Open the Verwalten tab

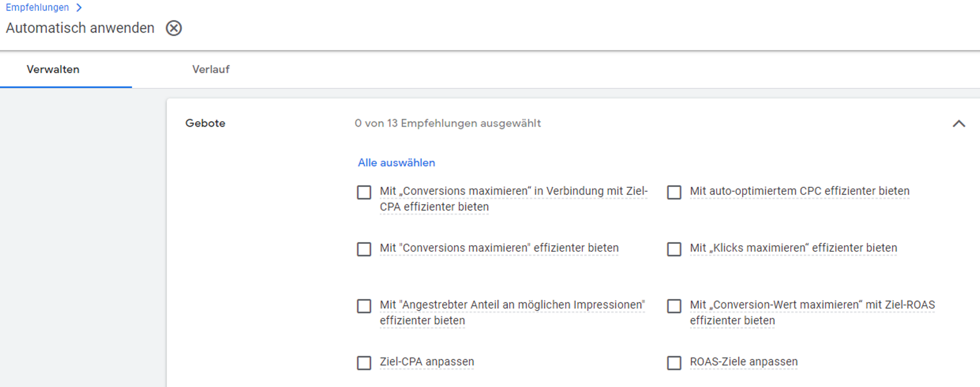coord(53,69)
